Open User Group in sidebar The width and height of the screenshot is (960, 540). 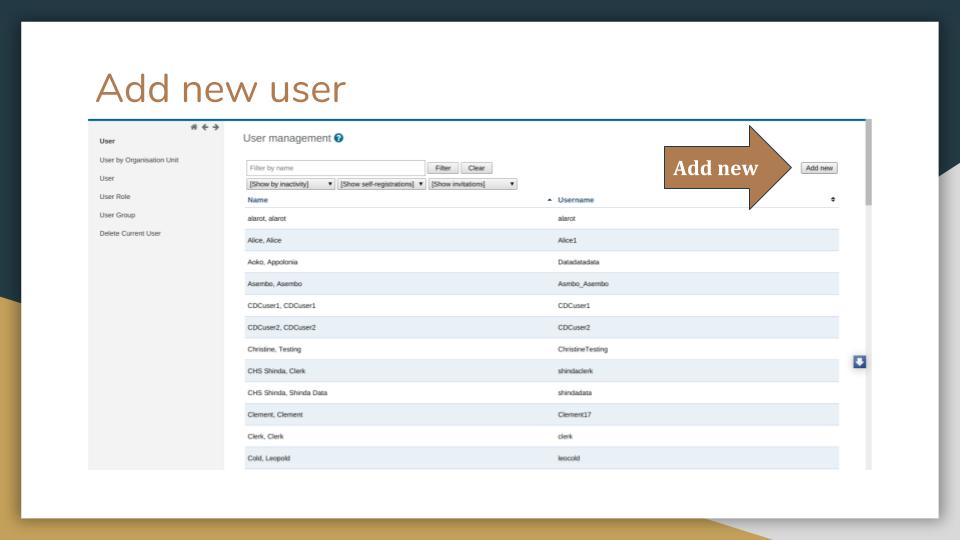117,215
